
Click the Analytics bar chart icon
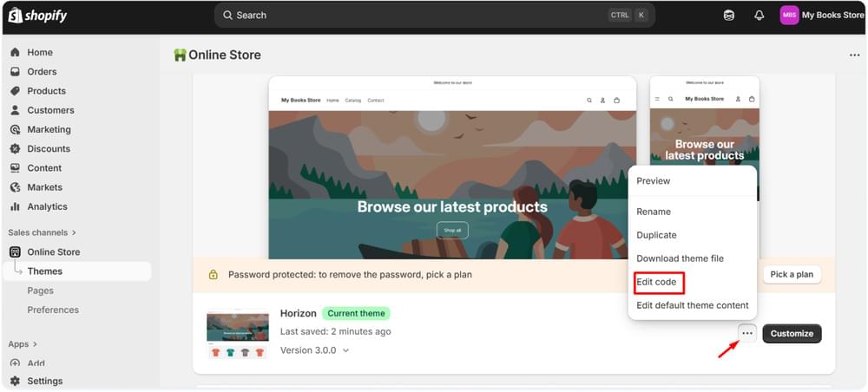click(15, 206)
